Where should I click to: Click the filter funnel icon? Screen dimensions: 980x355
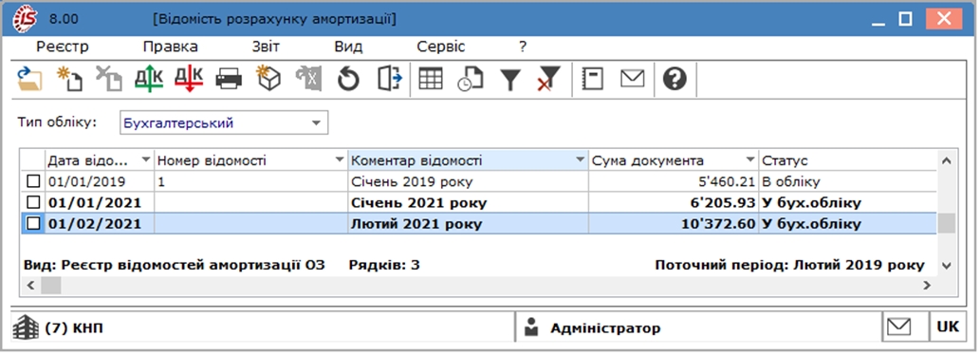(x=510, y=80)
